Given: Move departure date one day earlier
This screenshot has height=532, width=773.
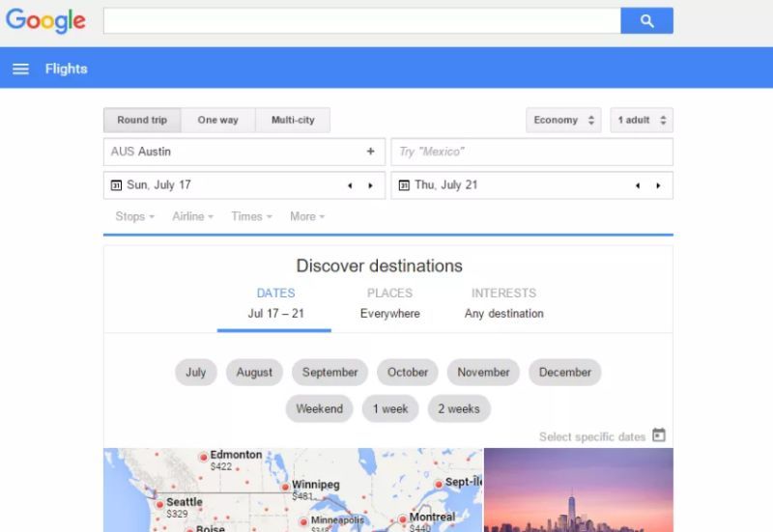Looking at the screenshot, I should point(350,185).
